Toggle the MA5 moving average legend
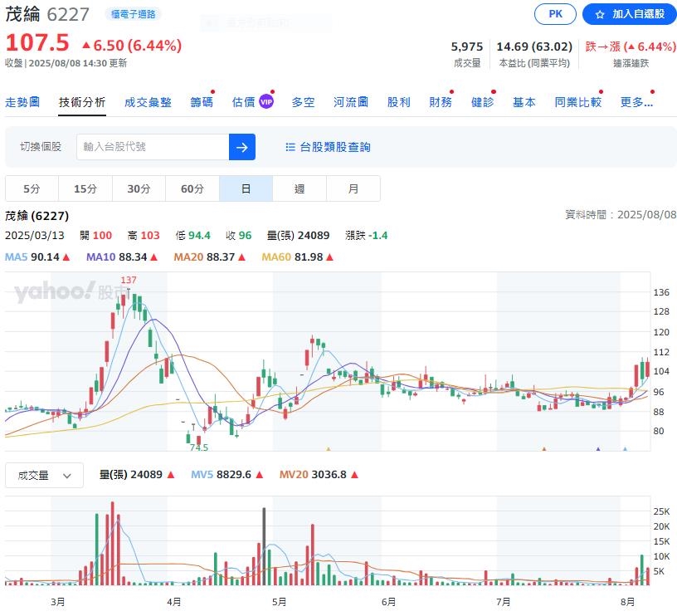 (21, 257)
